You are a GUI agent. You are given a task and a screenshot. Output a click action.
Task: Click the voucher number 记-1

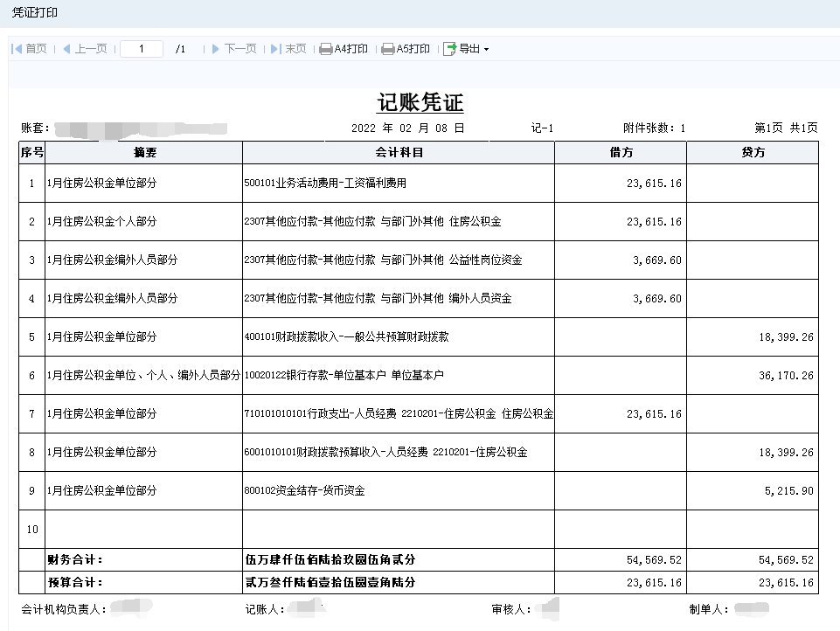542,128
